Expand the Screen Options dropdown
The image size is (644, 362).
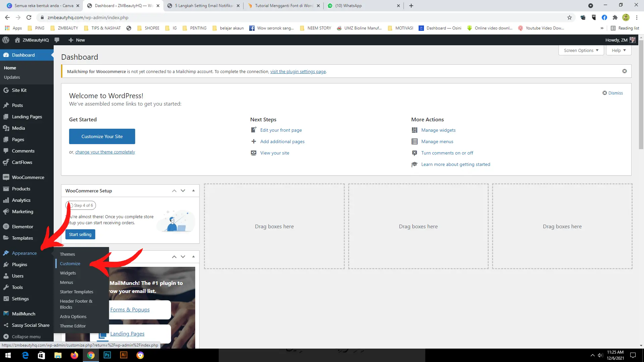tap(581, 50)
